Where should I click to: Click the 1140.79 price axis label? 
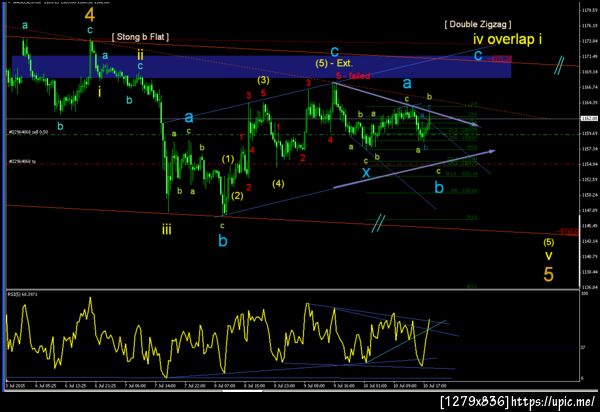[590, 256]
